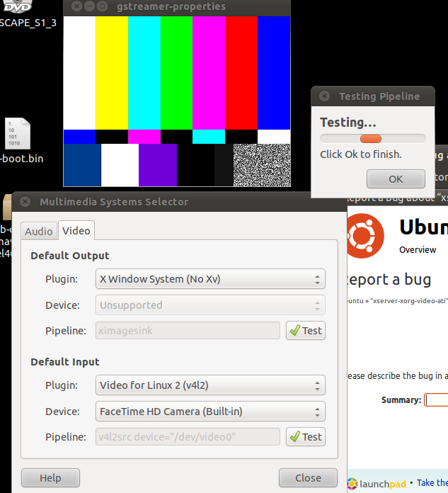Test the ximagesink output pipeline
Viewport: 448px width, 493px height.
coord(305,331)
